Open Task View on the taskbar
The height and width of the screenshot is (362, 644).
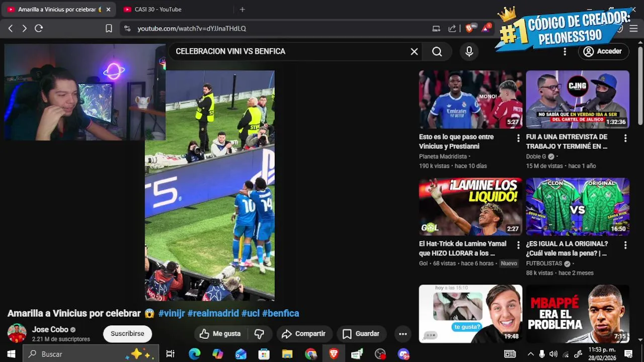pos(170,354)
